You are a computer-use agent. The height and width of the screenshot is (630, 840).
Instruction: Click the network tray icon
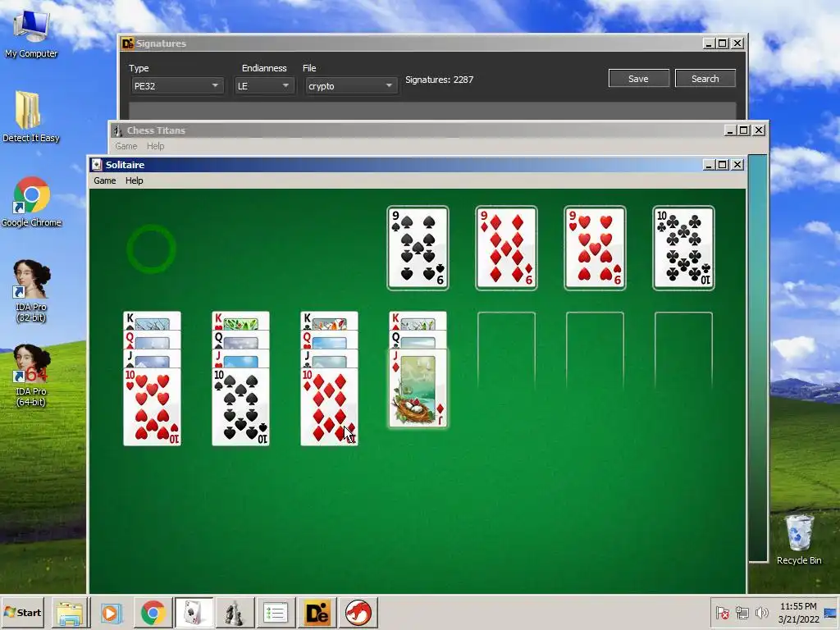click(x=742, y=612)
